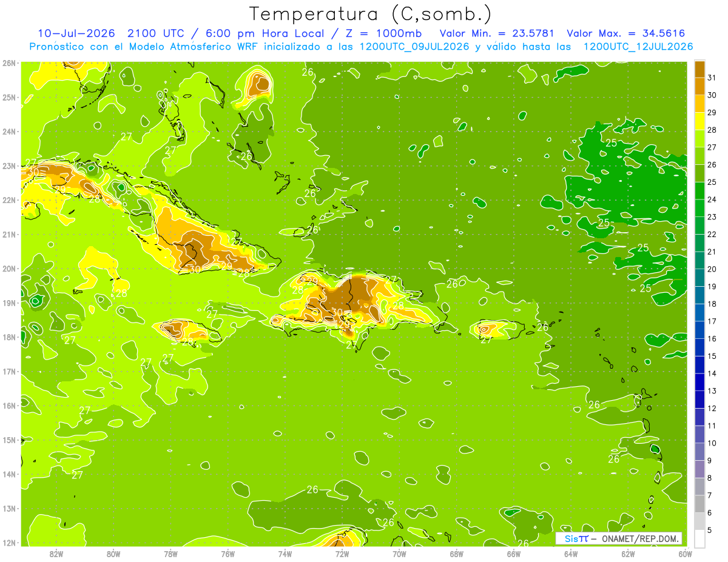Click the legend value 14
Viewport: 728px width, 562px height.
pos(712,373)
